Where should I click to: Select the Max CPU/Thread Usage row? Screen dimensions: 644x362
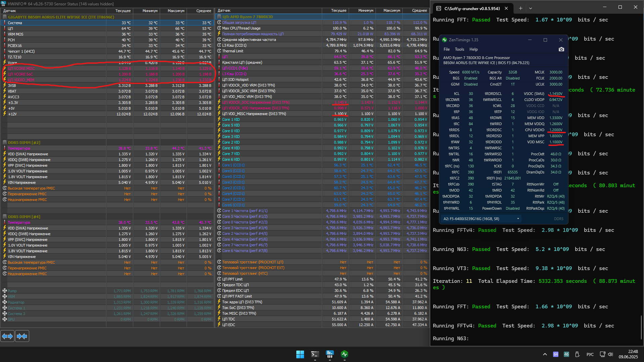pyautogui.click(x=322, y=28)
